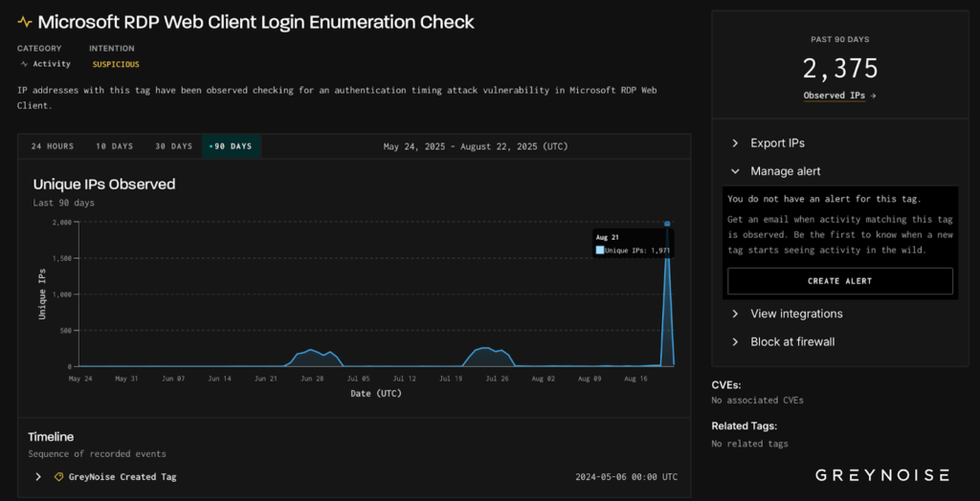980x501 pixels.
Task: Click the pulse icon beside the page title
Action: pos(25,22)
